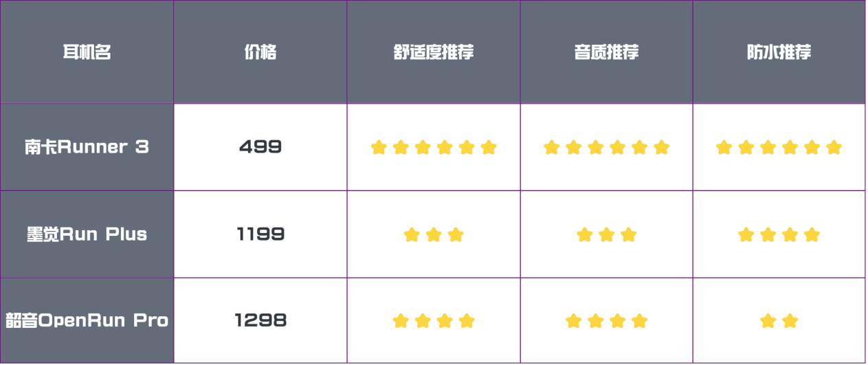Click the 防水推荐 column header
The width and height of the screenshot is (868, 365).
779,52
